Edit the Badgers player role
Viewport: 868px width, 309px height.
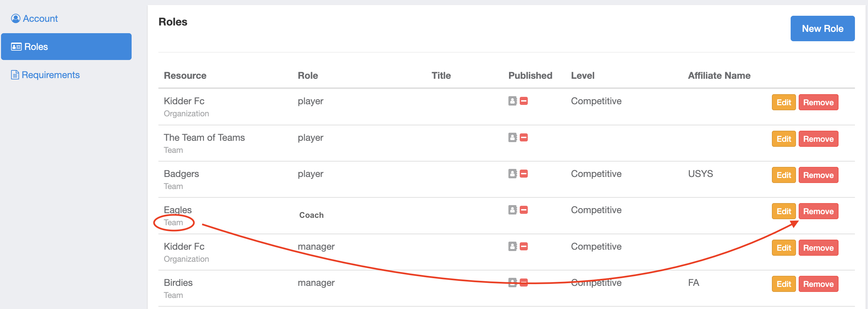pos(783,175)
